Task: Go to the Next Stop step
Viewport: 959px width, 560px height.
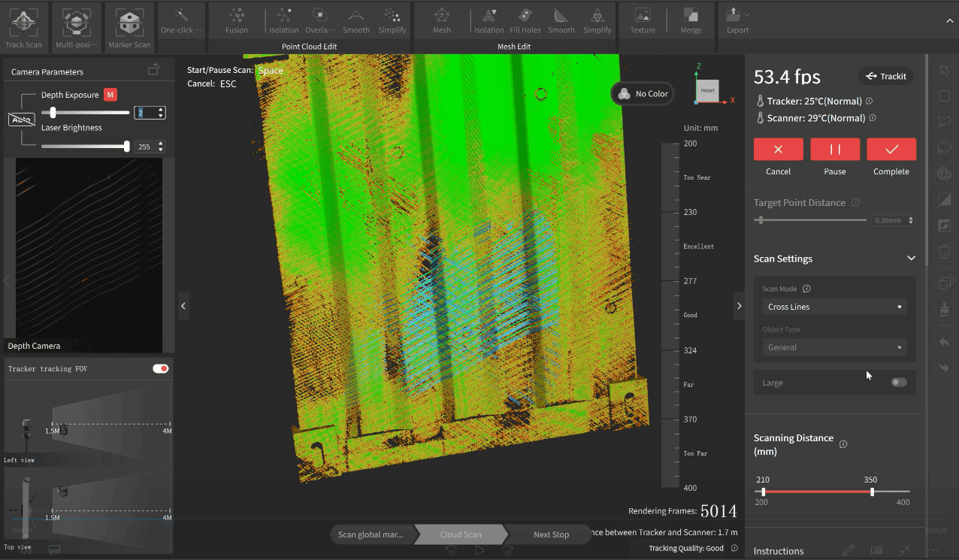Action: coord(551,534)
